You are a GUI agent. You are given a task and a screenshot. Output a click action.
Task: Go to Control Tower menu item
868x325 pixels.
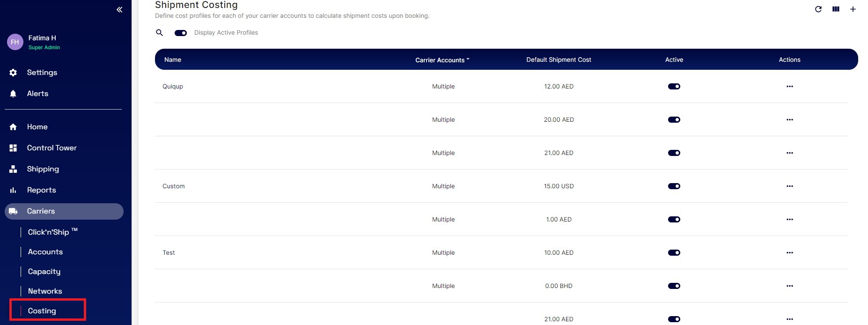click(x=51, y=148)
